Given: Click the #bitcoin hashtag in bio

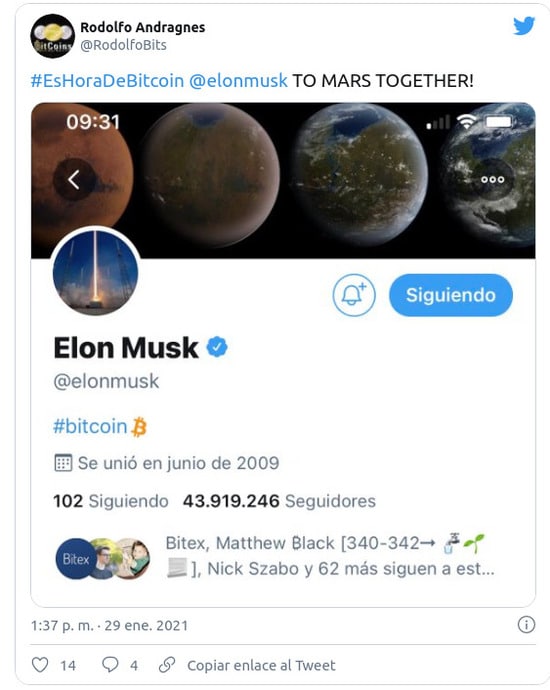Looking at the screenshot, I should click(90, 426).
